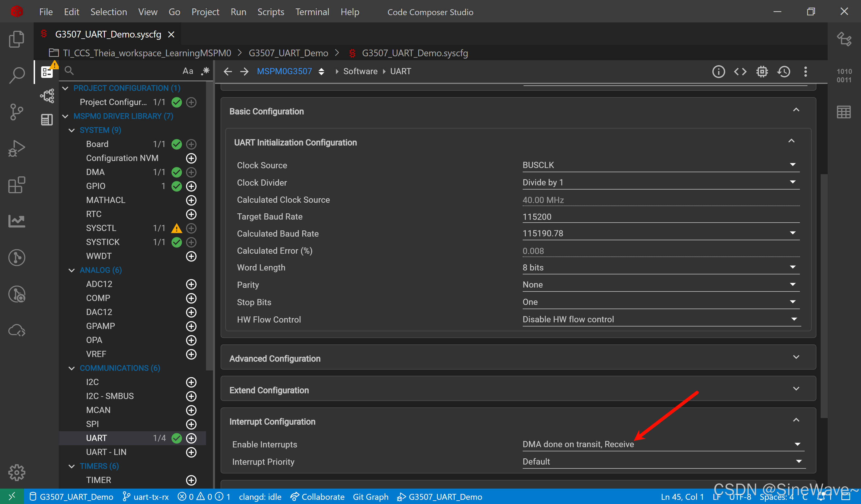Open the Selection menu
Viewport: 861px width, 504px height.
pyautogui.click(x=108, y=12)
